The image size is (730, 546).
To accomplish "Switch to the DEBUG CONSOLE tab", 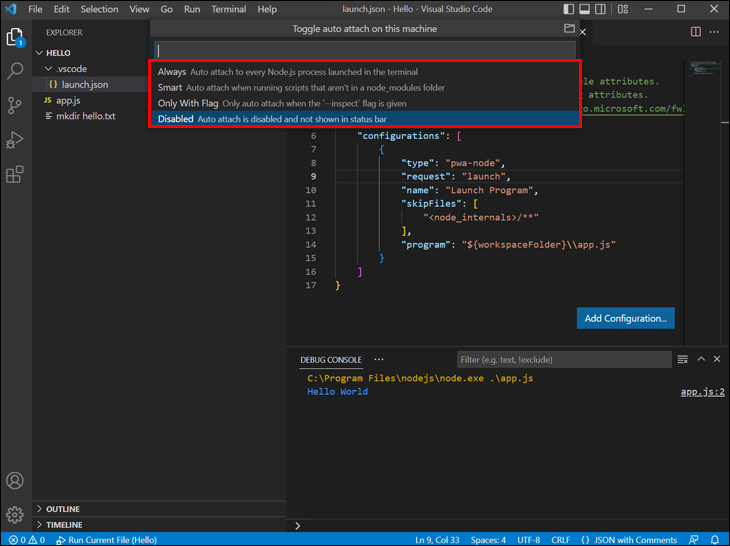I will point(330,360).
